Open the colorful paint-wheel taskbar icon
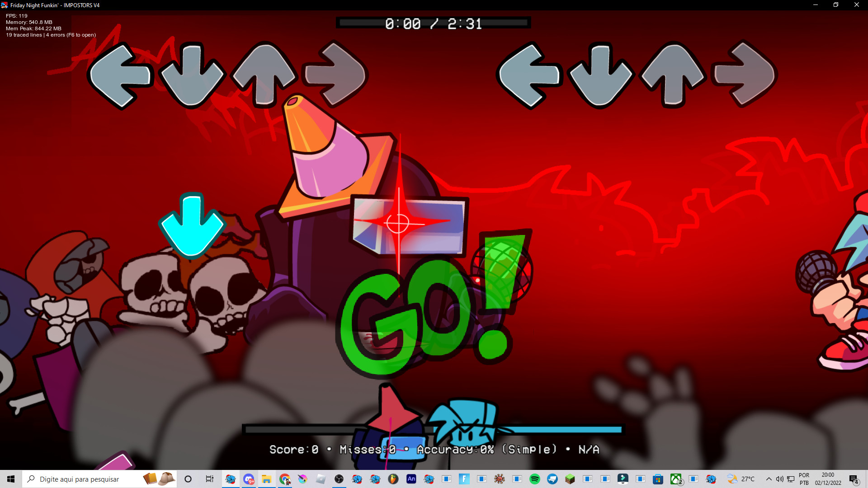This screenshot has width=868, height=488. pos(302,479)
